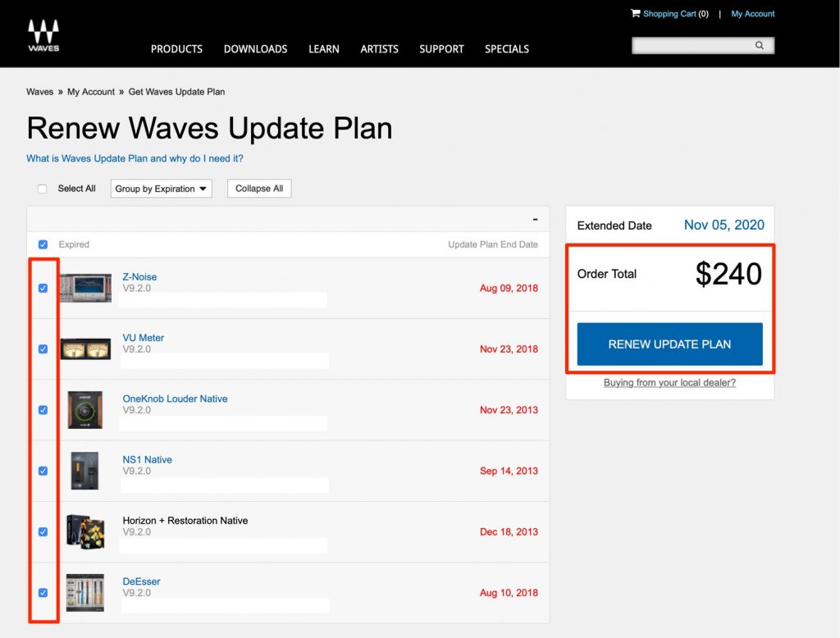
Task: Select the OneKnob Louder Native plugin image
Action: coord(85,410)
